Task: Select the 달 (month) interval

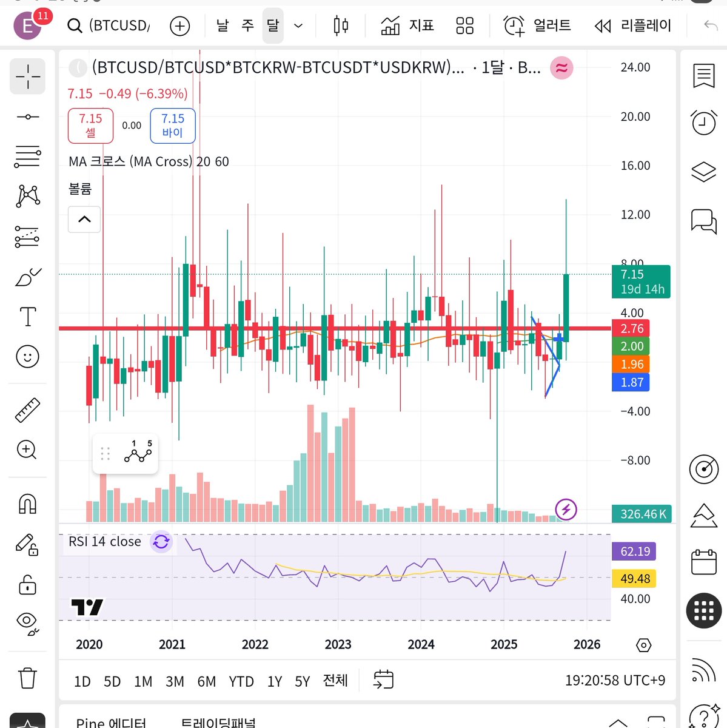Action: point(273,25)
